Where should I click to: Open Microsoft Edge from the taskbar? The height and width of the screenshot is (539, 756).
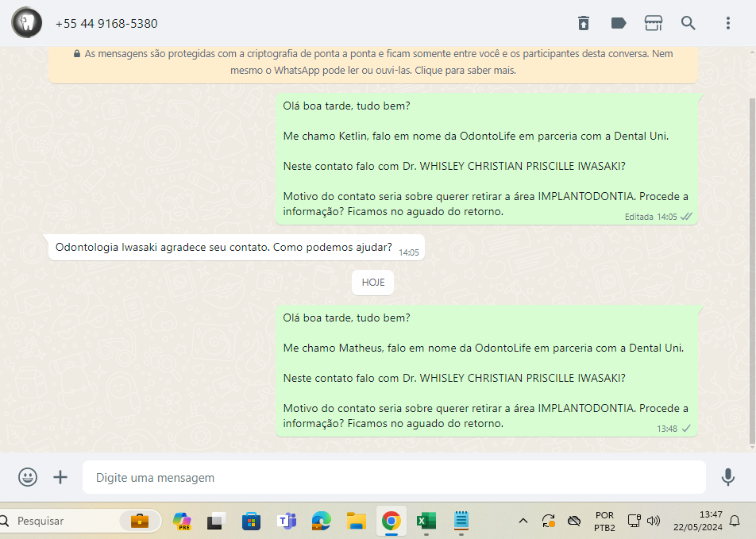coord(321,521)
